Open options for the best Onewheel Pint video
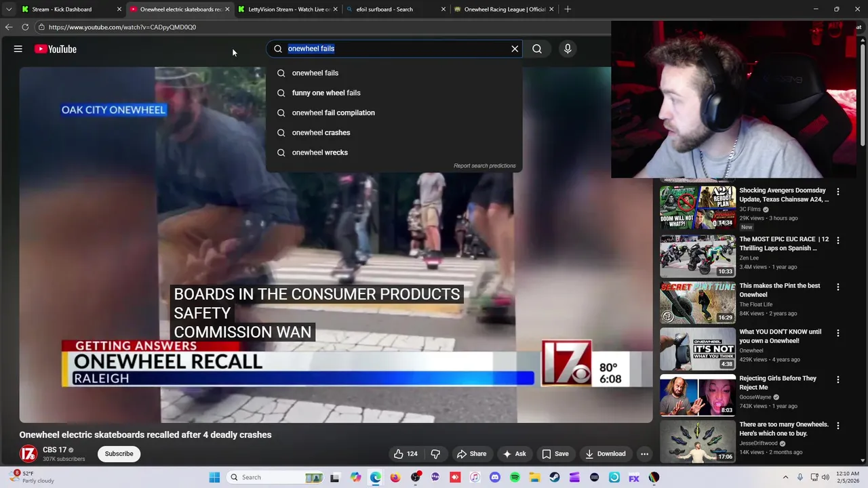 point(838,287)
